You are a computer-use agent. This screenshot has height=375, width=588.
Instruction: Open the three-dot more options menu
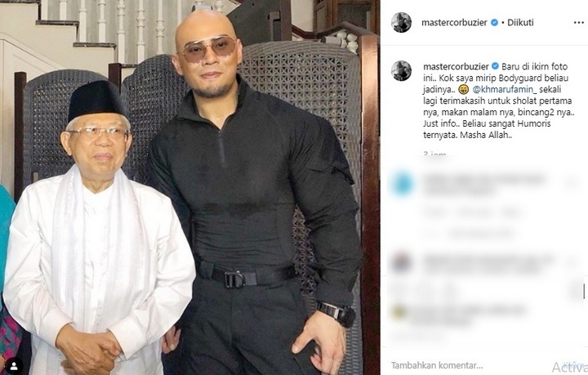click(579, 23)
